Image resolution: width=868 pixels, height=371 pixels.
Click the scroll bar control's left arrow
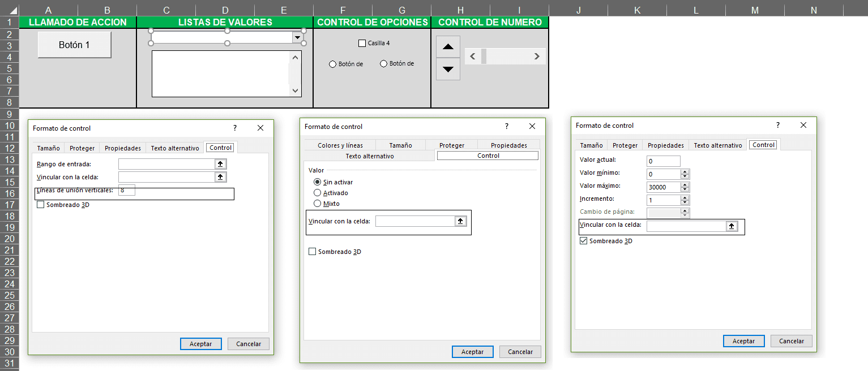tap(472, 56)
